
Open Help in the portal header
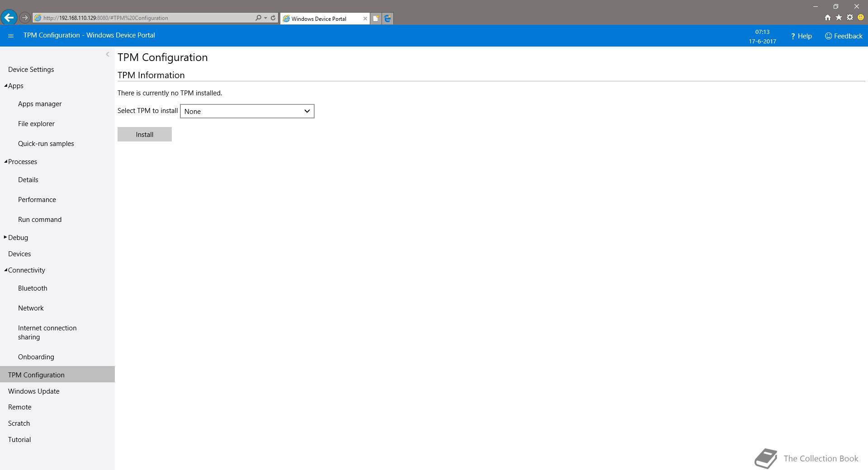[x=801, y=36]
